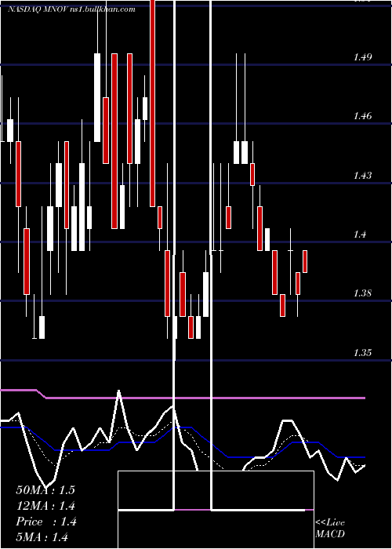Image resolution: width=392 pixels, height=549 pixels.
Task: Click the 1.46 price axis label
Action: 362,116
